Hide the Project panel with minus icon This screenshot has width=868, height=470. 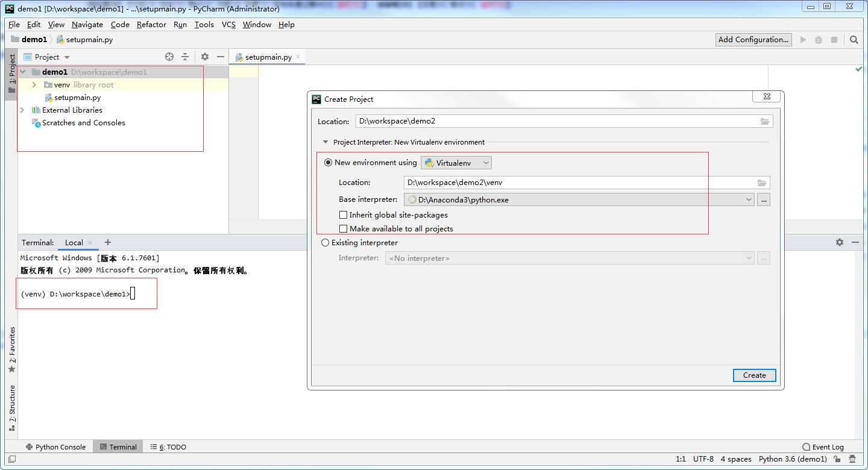221,57
